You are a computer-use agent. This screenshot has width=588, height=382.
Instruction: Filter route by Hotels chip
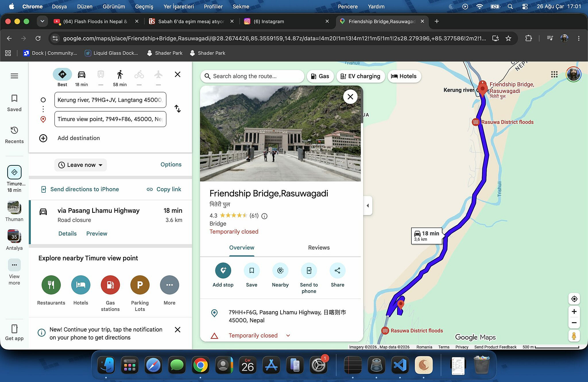pos(404,76)
